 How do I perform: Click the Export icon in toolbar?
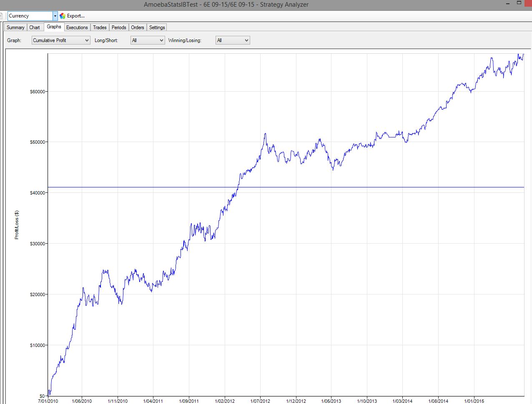(63, 16)
